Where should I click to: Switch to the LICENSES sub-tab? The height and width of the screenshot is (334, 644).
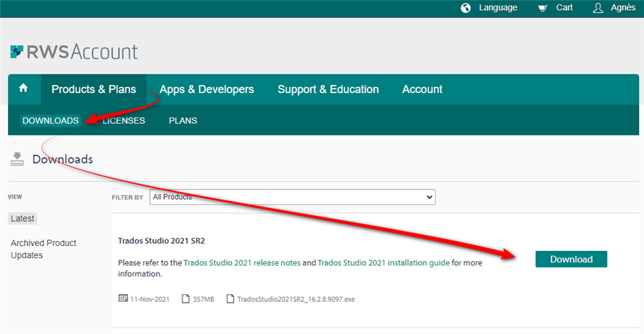(124, 121)
